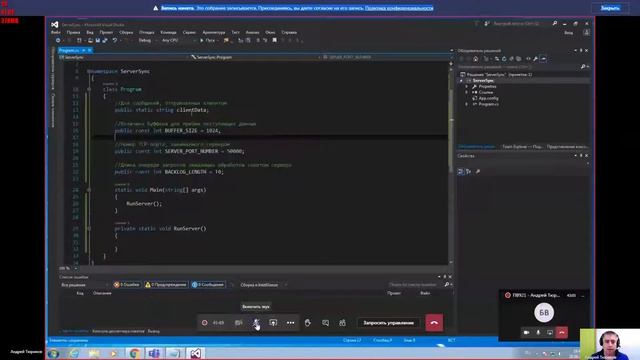This screenshot has height=360, width=640.
Task: Open the Политика конфиденциальности link
Action: [x=399, y=8]
